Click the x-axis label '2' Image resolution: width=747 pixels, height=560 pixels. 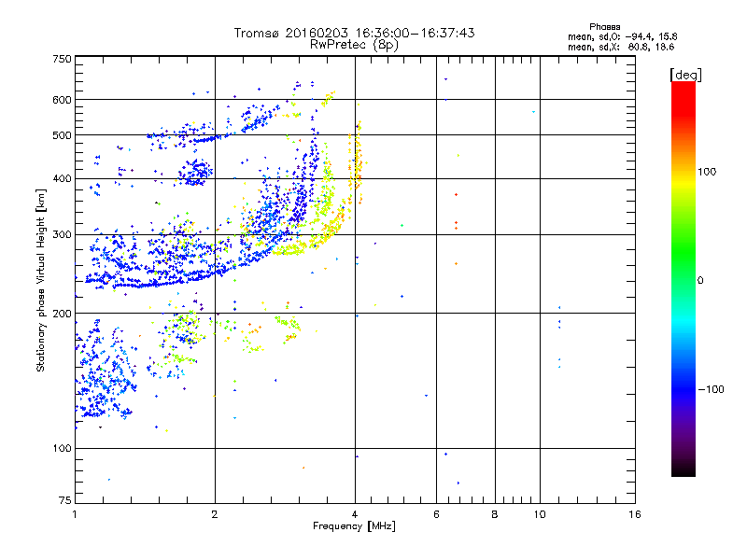pos(215,514)
